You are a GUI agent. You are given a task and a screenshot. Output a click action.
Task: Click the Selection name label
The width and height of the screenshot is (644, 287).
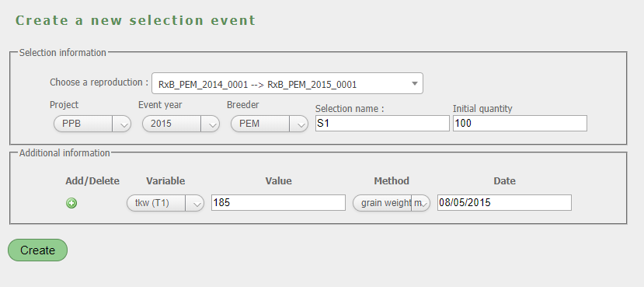click(350, 109)
